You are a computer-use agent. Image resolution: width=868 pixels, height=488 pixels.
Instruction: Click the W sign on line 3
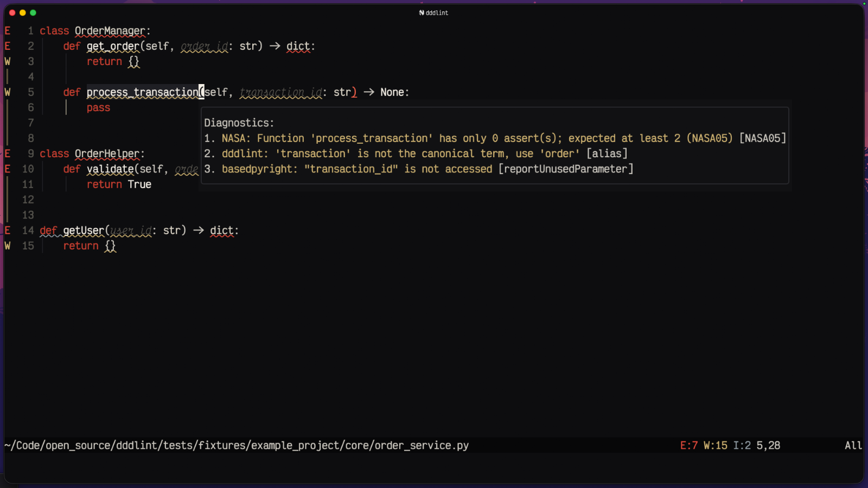point(8,61)
